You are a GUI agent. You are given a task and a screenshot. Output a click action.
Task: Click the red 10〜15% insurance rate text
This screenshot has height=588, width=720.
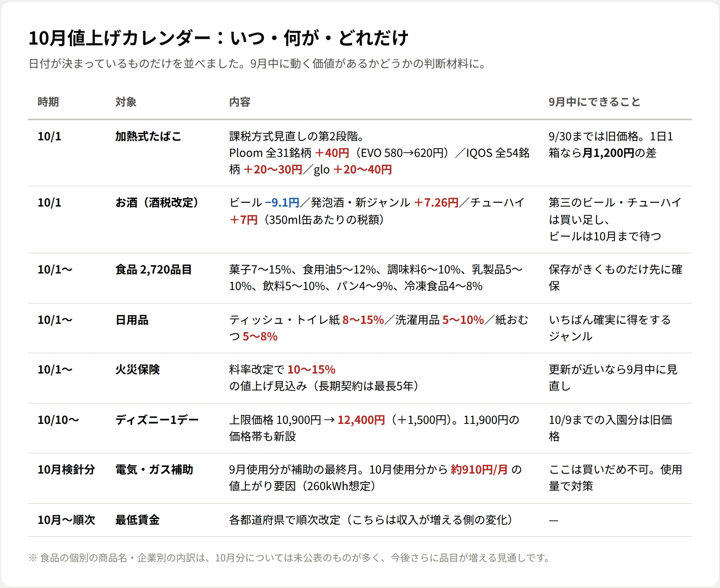tap(311, 370)
